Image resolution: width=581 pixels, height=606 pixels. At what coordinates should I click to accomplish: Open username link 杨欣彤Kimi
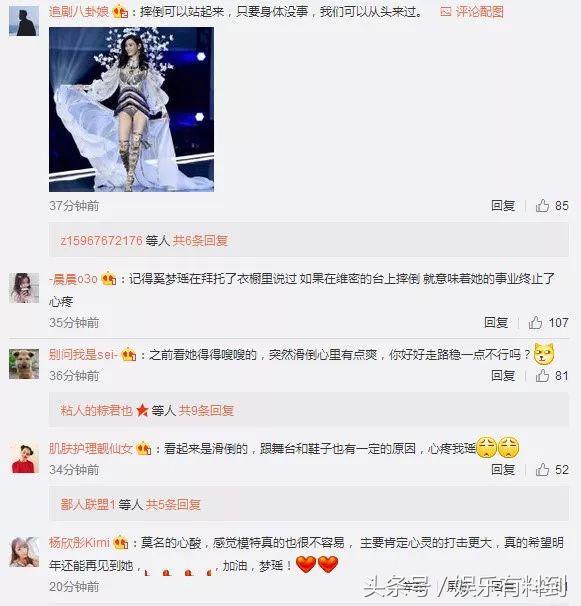click(79, 543)
